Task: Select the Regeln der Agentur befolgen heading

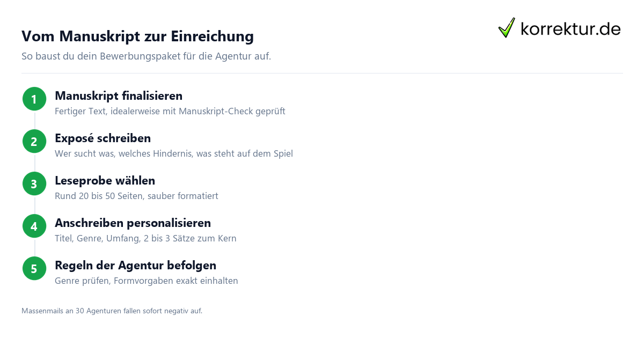Action: click(136, 266)
